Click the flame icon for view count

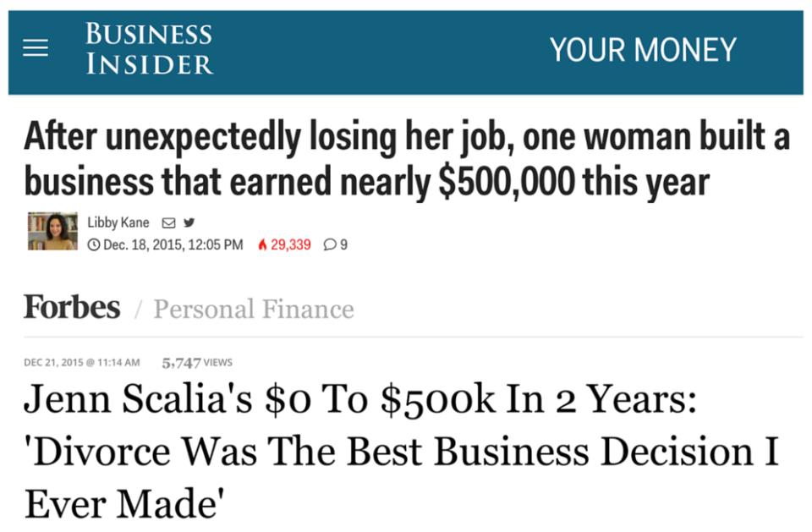pyautogui.click(x=262, y=245)
